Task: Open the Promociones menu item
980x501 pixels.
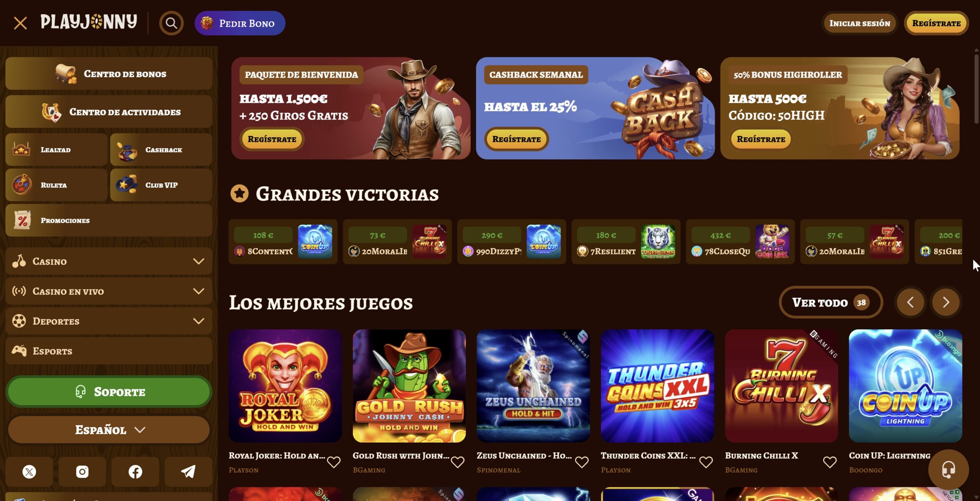Action: point(109,220)
